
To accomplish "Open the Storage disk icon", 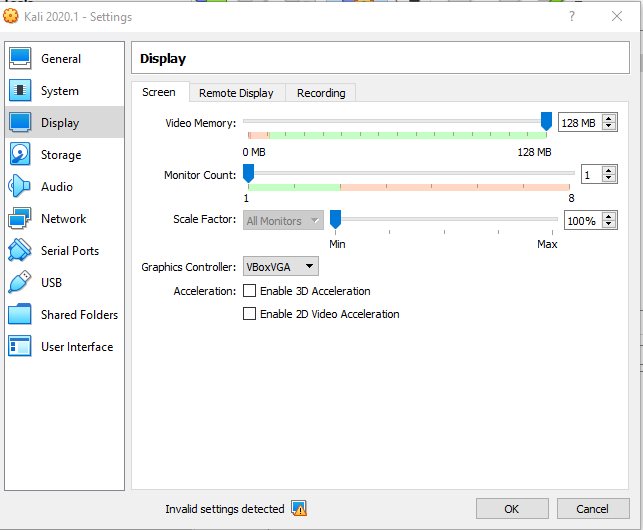I will 20,154.
